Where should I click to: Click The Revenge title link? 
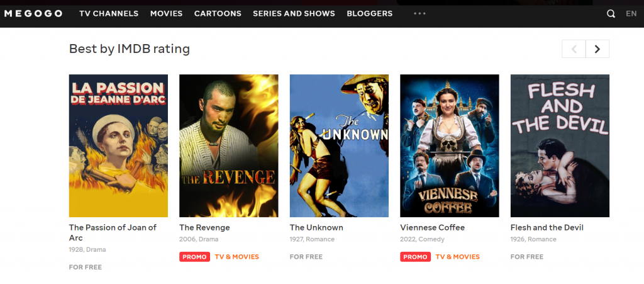[204, 228]
